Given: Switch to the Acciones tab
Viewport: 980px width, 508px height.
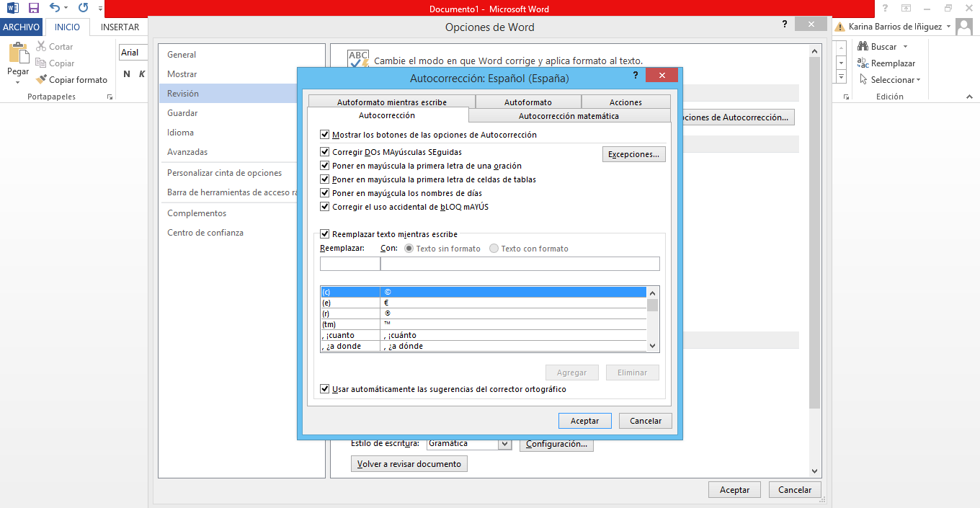Looking at the screenshot, I should tap(625, 102).
